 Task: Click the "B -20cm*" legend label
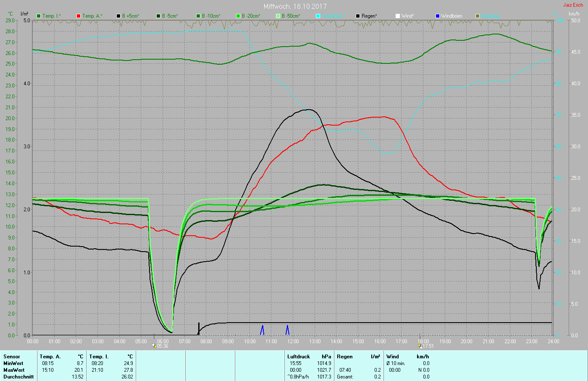[x=251, y=16]
